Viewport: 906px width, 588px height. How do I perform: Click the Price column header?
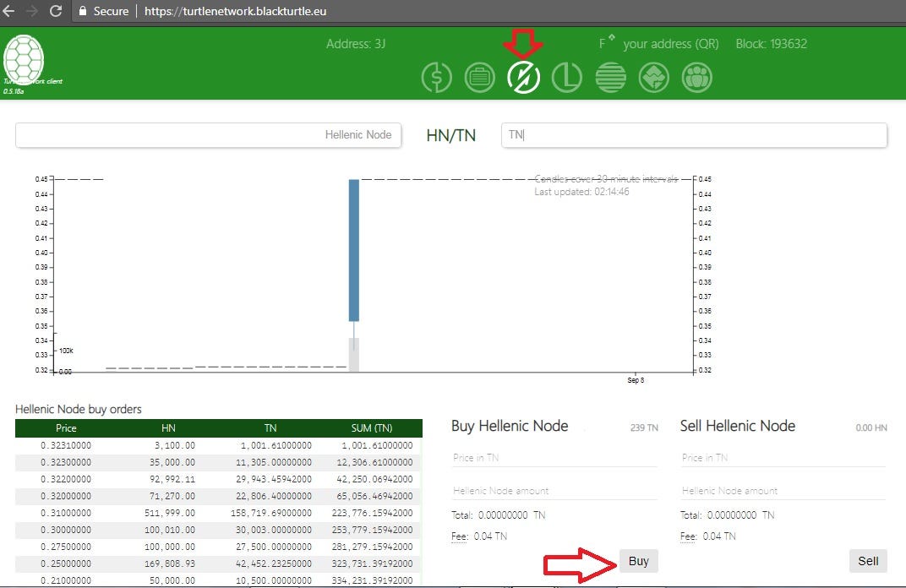66,428
